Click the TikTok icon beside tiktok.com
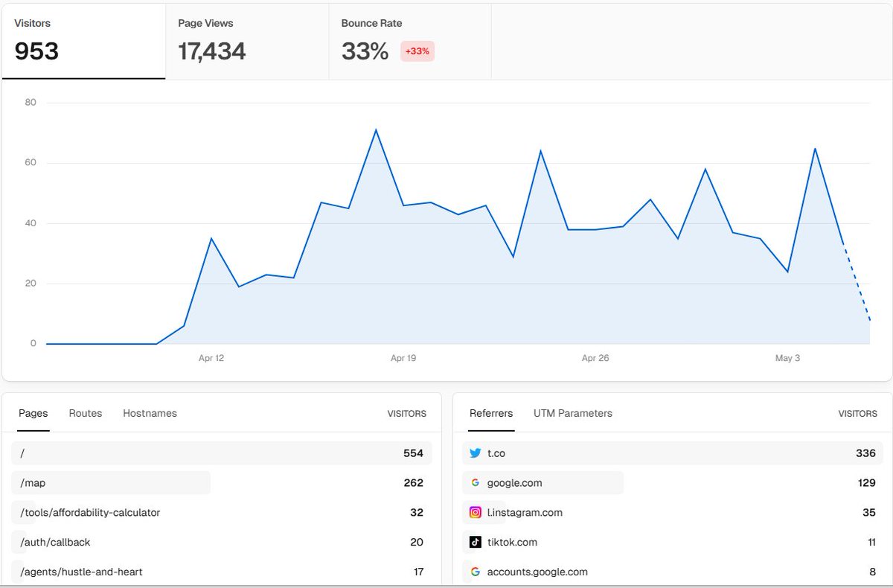The image size is (893, 588). pyautogui.click(x=476, y=542)
